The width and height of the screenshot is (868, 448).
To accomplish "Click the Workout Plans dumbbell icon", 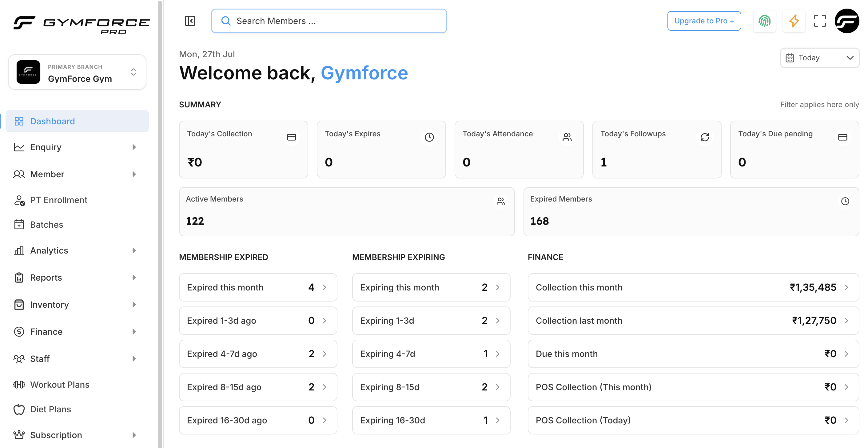I will (x=19, y=385).
